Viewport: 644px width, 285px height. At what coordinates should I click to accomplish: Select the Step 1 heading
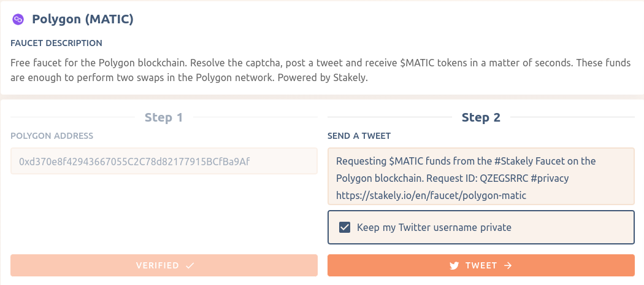pos(164,117)
